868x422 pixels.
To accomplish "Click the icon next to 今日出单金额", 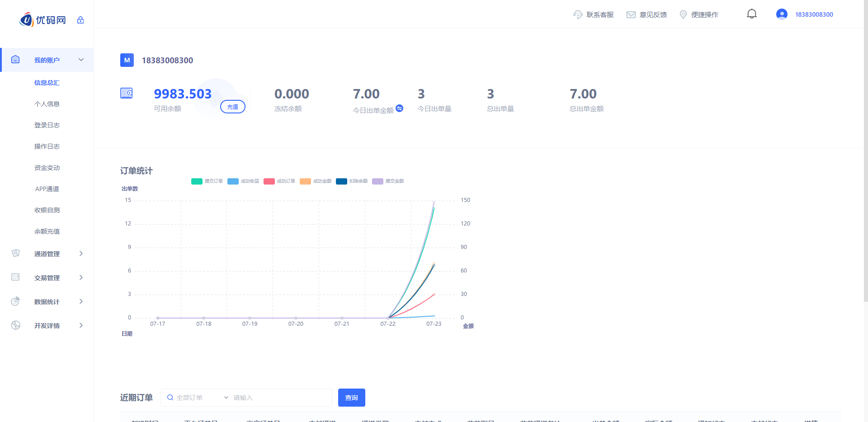I will pyautogui.click(x=399, y=108).
